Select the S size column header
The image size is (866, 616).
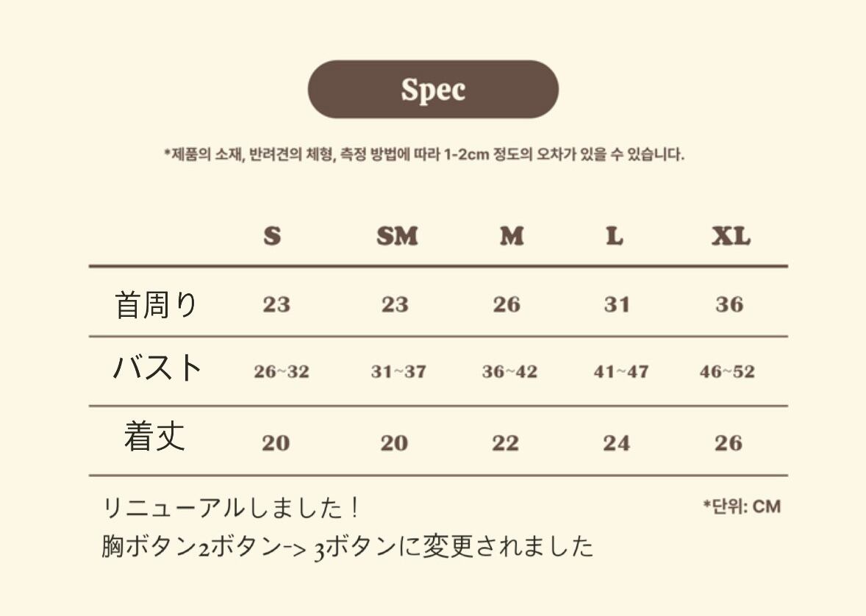(272, 237)
